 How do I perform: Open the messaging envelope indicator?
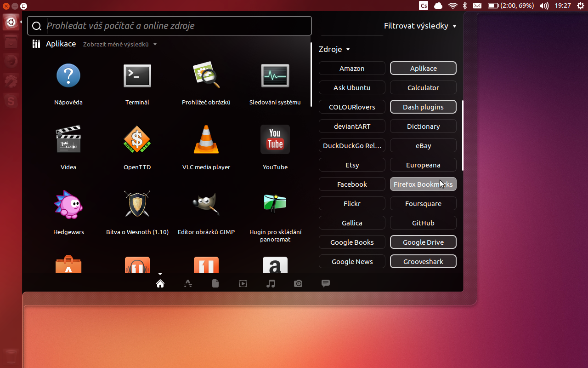click(477, 6)
